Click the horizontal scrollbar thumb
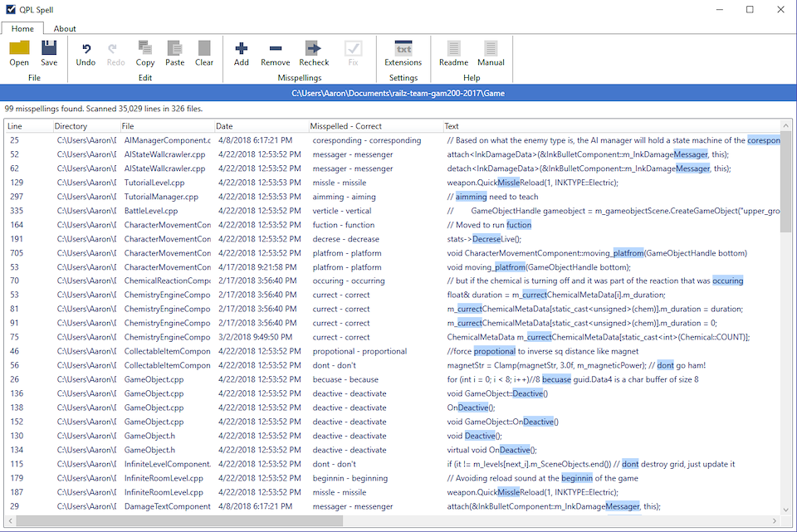Viewport: 797px width, 532px height. [179, 521]
